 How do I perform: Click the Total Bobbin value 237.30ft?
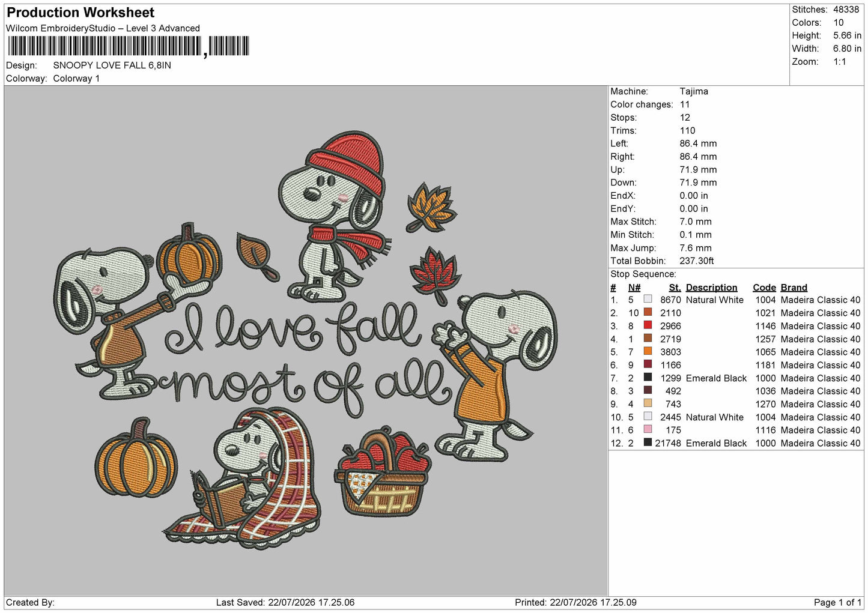pos(697,261)
